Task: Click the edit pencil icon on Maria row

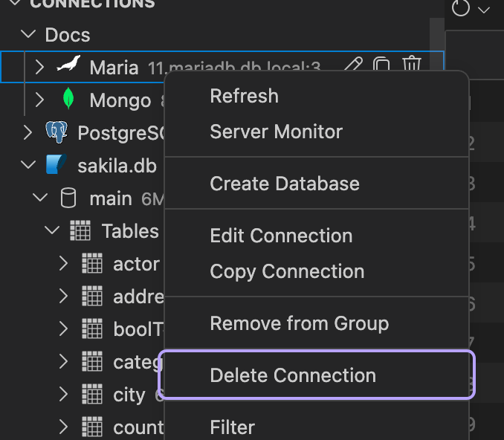Action: tap(353, 64)
